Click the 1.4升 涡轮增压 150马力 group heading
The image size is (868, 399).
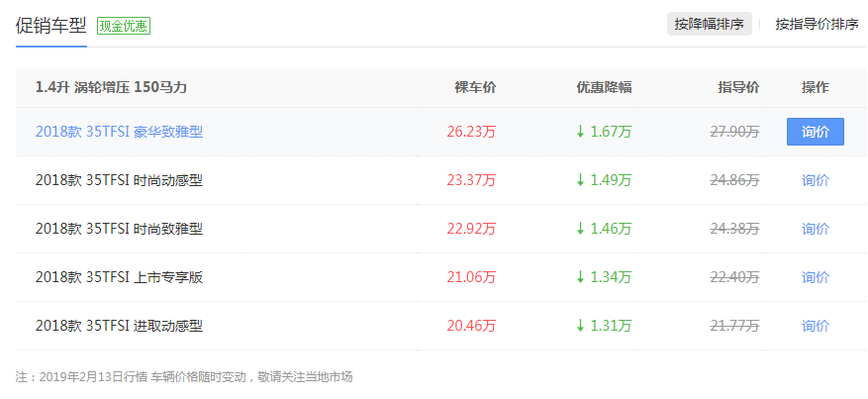(111, 87)
